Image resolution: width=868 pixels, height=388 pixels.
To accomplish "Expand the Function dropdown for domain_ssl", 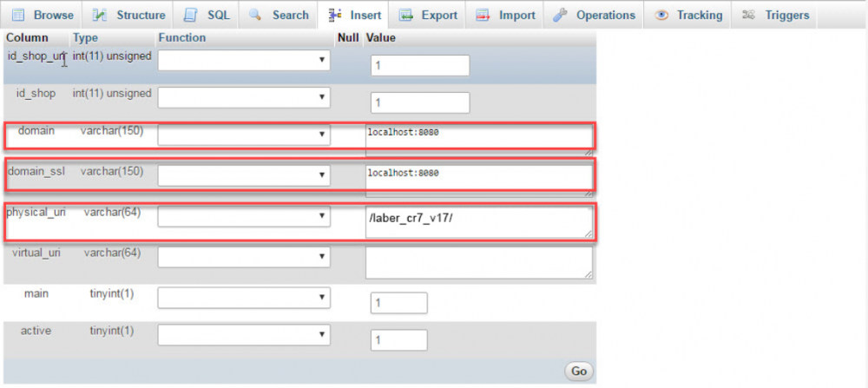I will (x=244, y=175).
